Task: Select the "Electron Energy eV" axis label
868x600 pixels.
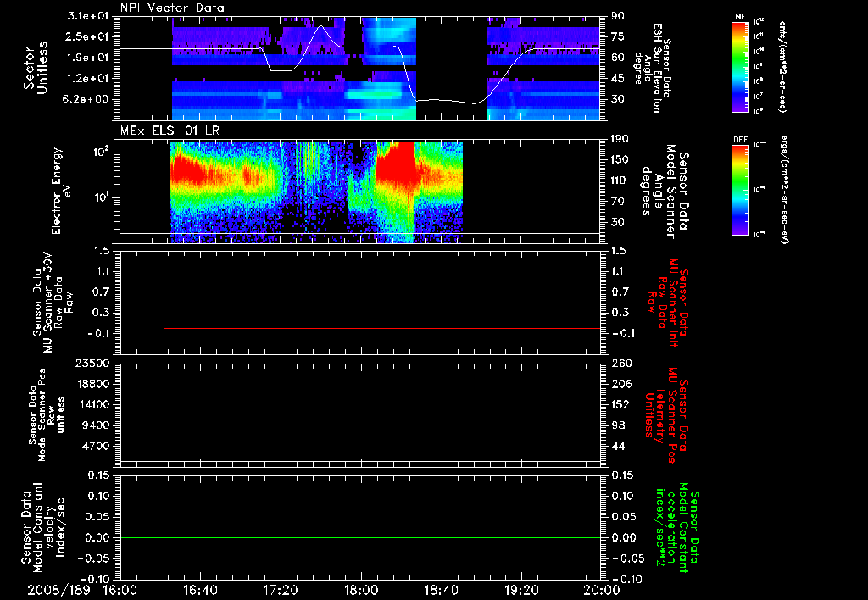Action: click(61, 191)
